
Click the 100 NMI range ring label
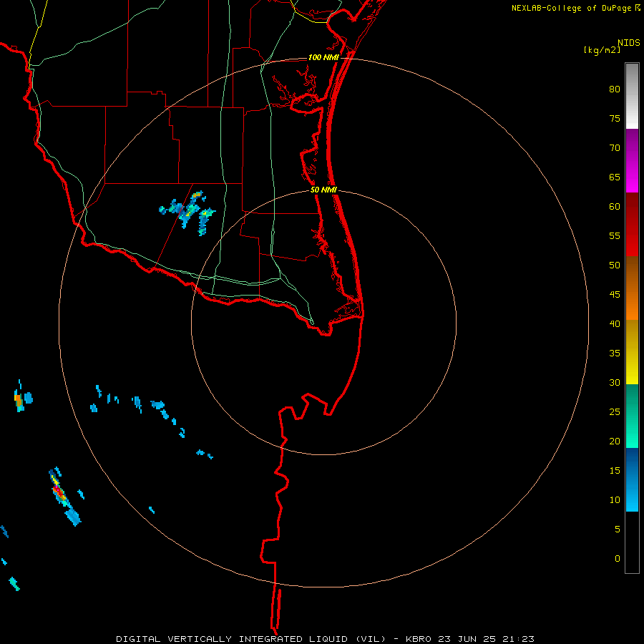[323, 57]
